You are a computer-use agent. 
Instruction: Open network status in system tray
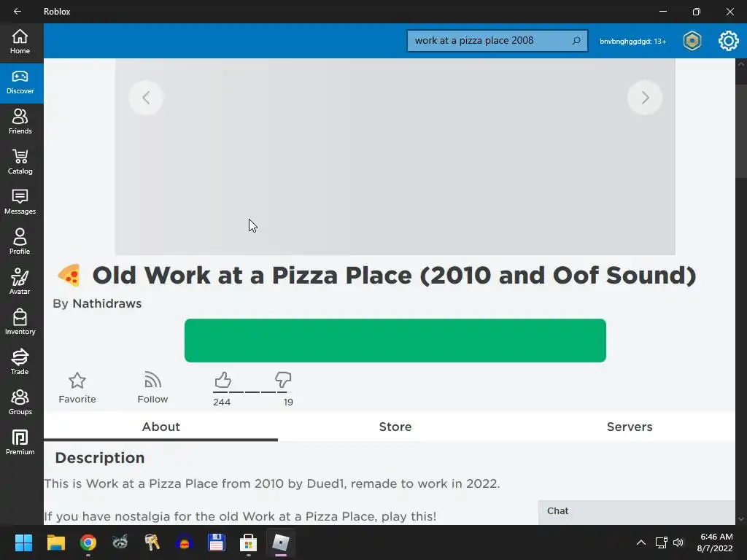(x=661, y=542)
